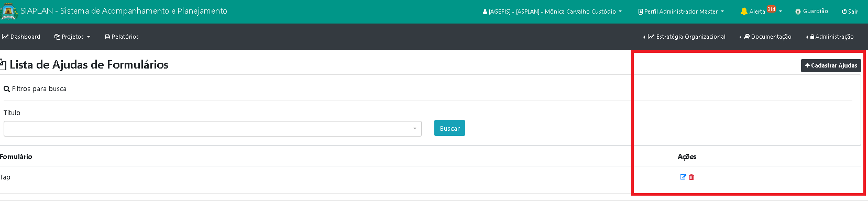Click the Buscar search button
Image resolution: width=868 pixels, height=203 pixels.
coord(449,128)
